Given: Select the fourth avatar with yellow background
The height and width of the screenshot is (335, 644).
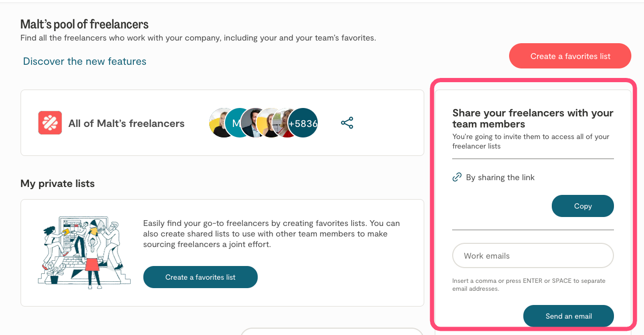Looking at the screenshot, I should click(x=270, y=123).
